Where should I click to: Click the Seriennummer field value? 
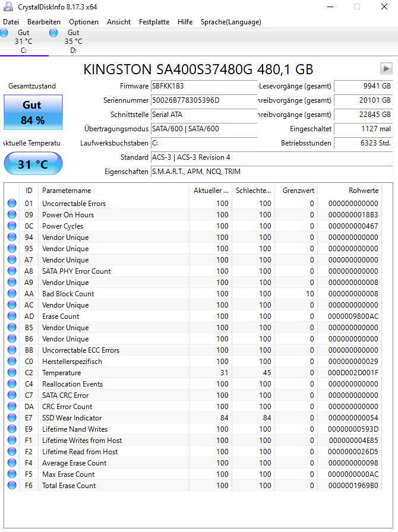tap(204, 100)
